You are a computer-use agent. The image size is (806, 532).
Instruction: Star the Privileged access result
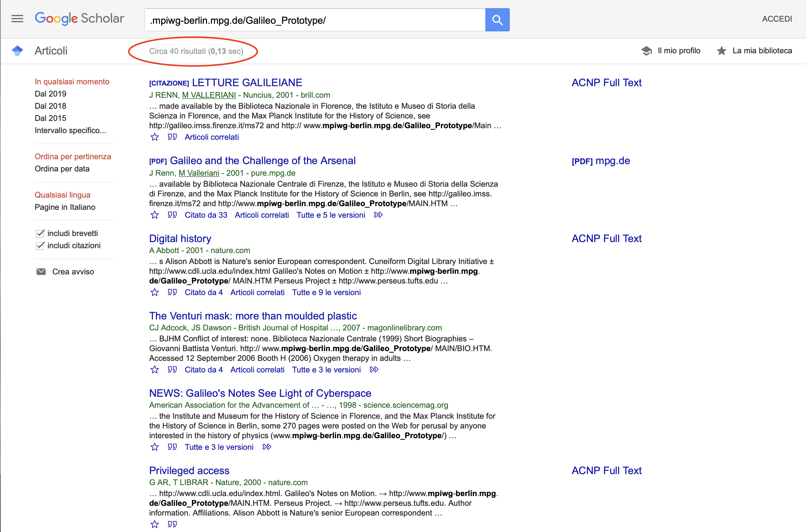155,524
